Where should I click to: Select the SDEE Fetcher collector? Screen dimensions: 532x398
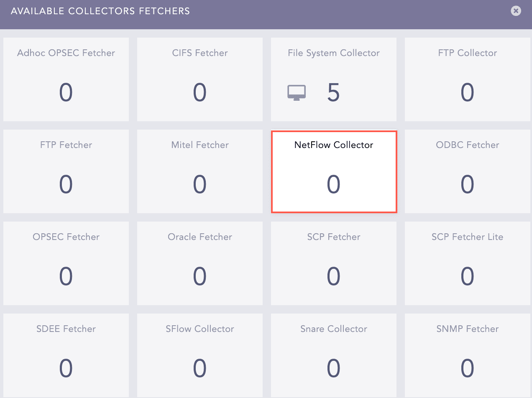coord(66,355)
